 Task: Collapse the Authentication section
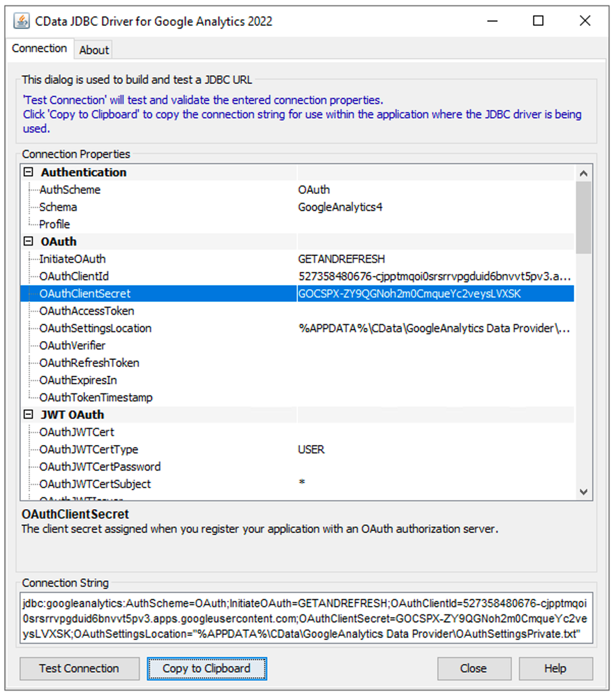pyautogui.click(x=29, y=172)
